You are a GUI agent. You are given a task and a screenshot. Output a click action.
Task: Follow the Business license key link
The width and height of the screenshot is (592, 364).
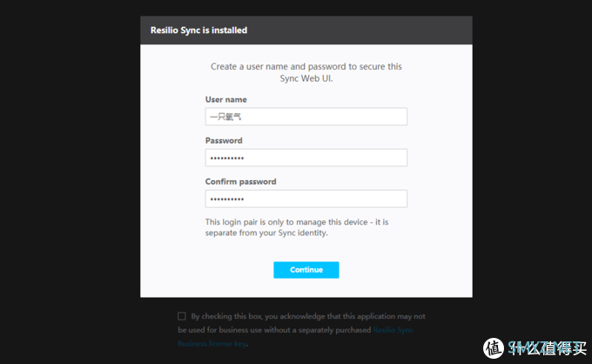(x=212, y=344)
